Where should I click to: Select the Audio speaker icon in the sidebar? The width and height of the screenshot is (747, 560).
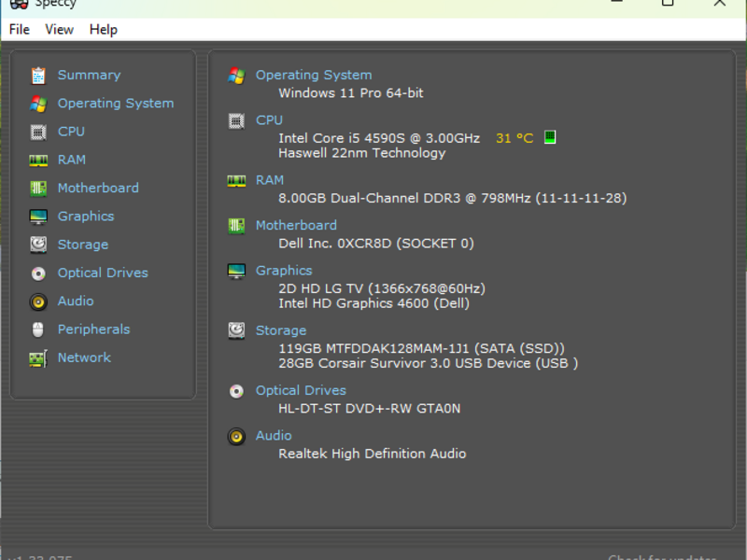point(38,301)
